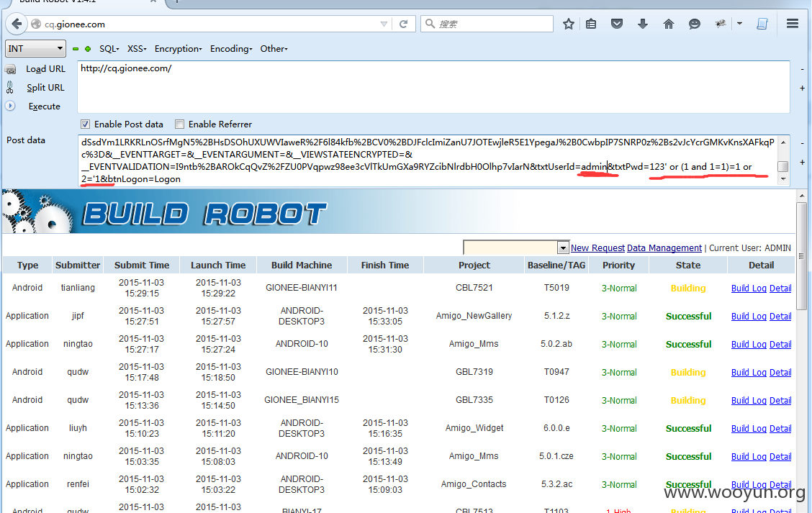Open the Encoding menu

pyautogui.click(x=231, y=49)
